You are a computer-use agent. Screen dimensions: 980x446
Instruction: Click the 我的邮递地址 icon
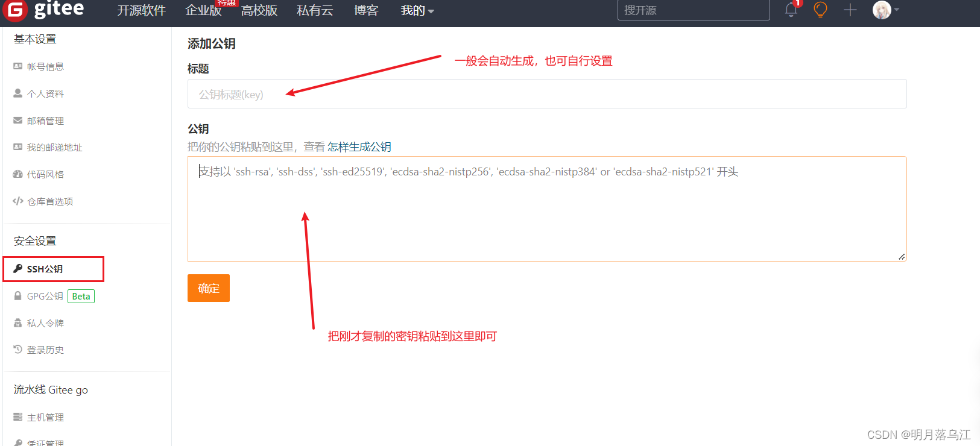click(x=17, y=147)
